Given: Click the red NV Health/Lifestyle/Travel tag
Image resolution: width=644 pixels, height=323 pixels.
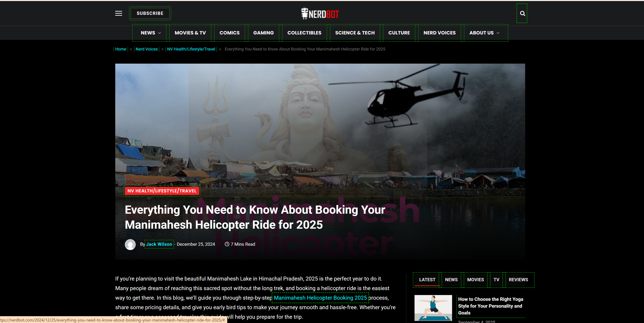Looking at the screenshot, I should 162,191.
